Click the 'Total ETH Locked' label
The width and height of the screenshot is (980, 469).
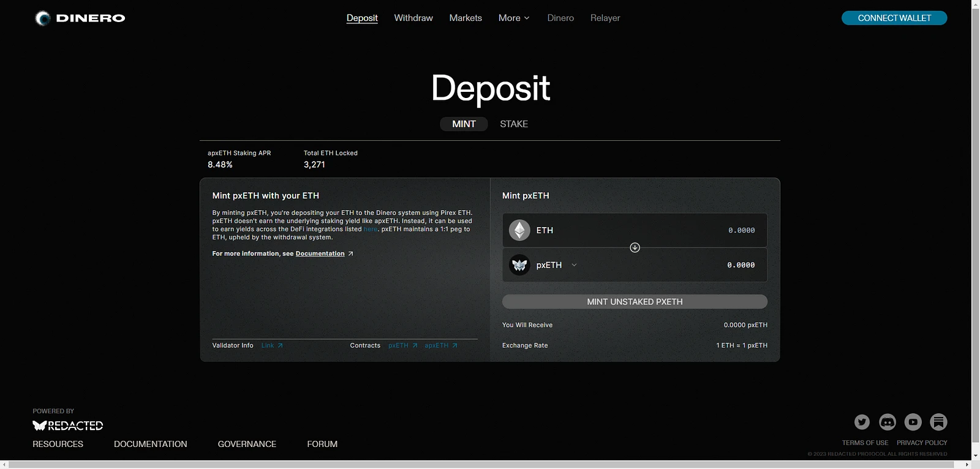click(330, 153)
